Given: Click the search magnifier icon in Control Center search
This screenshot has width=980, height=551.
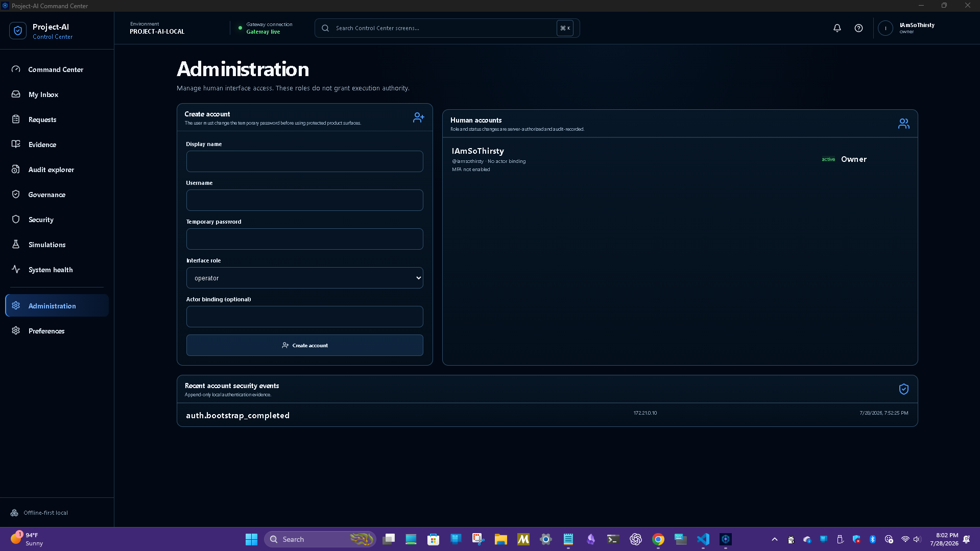Looking at the screenshot, I should pyautogui.click(x=325, y=28).
